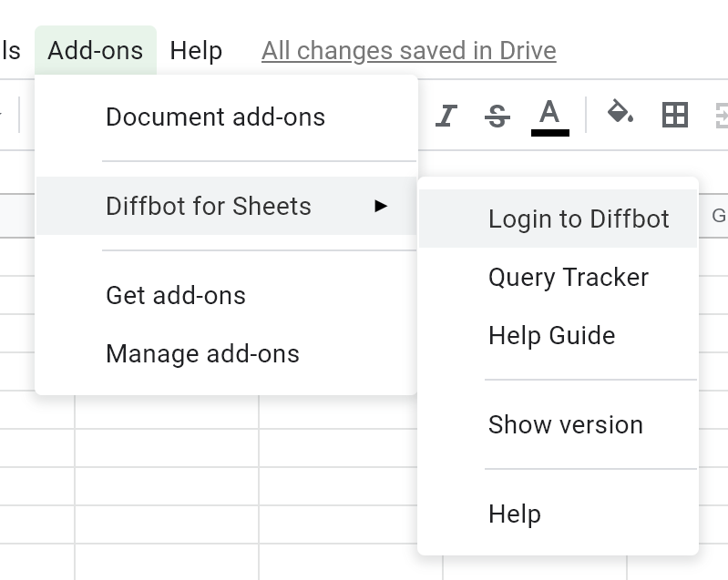Toggle italic formatting
This screenshot has width=728, height=580.
pyautogui.click(x=446, y=115)
